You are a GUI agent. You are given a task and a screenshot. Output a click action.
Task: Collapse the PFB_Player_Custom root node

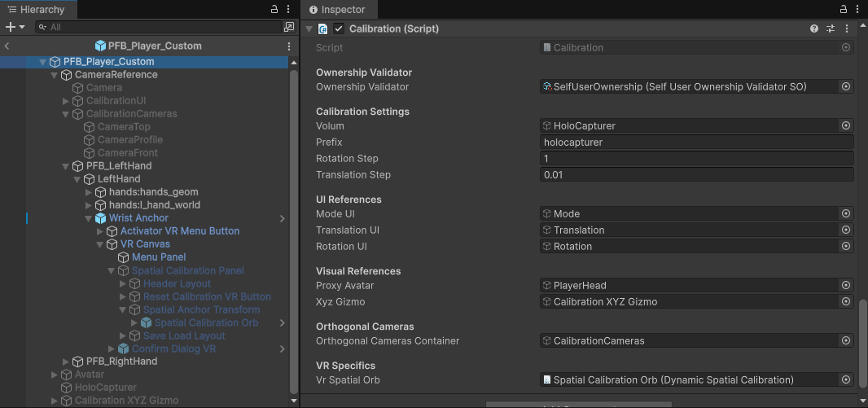pyautogui.click(x=42, y=62)
